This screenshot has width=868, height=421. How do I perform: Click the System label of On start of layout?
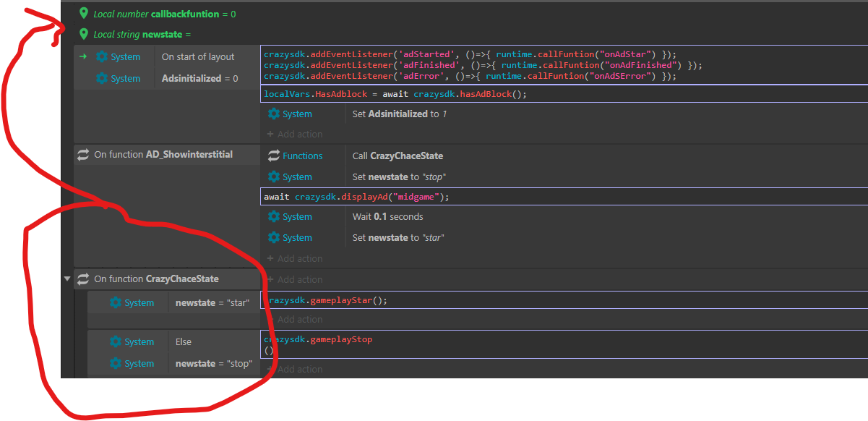pos(126,56)
